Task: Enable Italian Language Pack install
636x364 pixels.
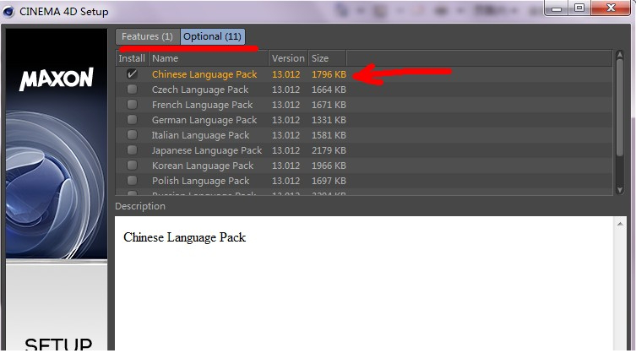Action: 132,135
